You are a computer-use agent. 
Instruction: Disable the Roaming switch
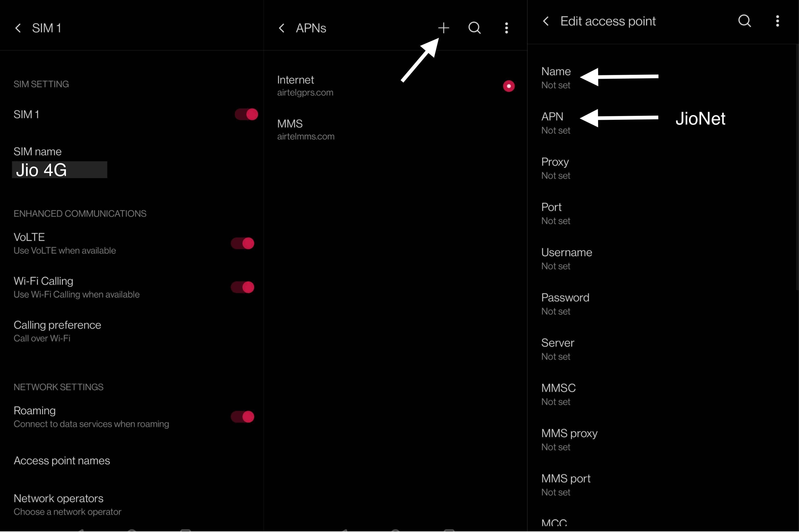pyautogui.click(x=242, y=417)
